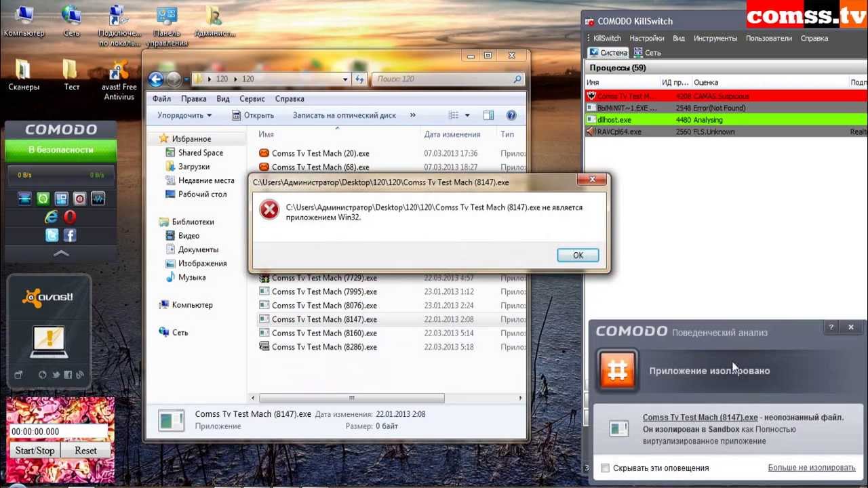Click the Explorer search magnifier icon
Screen dimensions: 868x488
click(517, 79)
